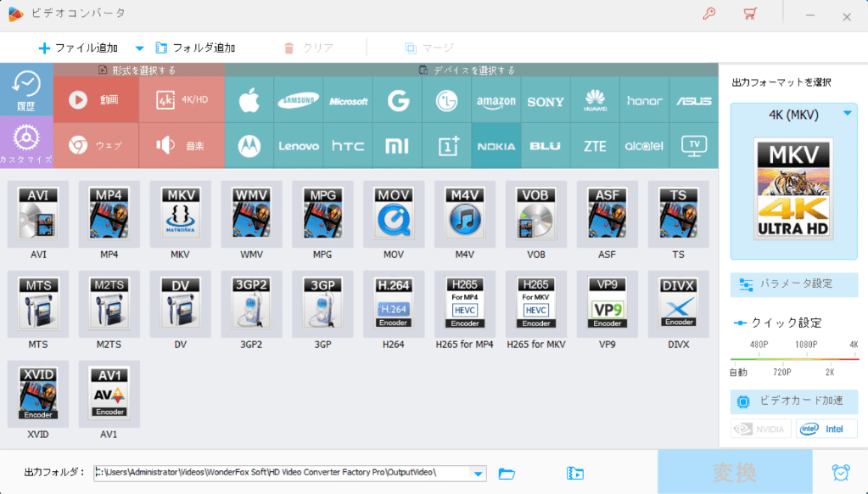Open the OnePlus device presets

point(447,146)
